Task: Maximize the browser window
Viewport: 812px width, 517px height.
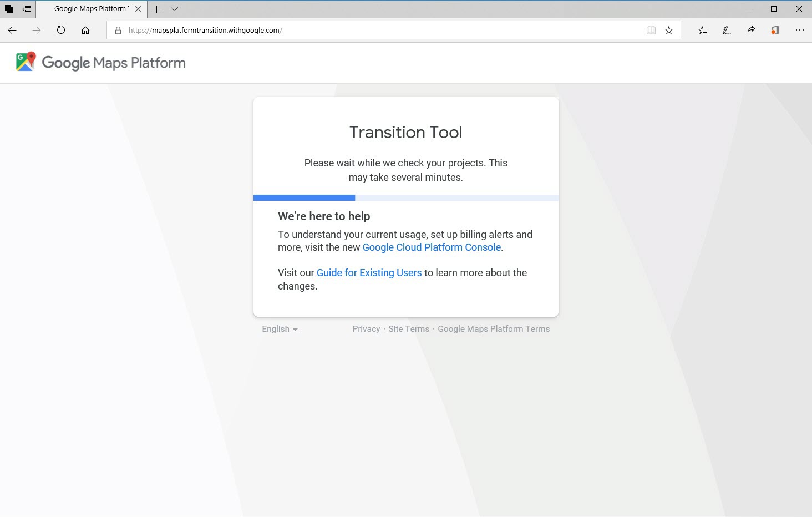Action: click(774, 9)
